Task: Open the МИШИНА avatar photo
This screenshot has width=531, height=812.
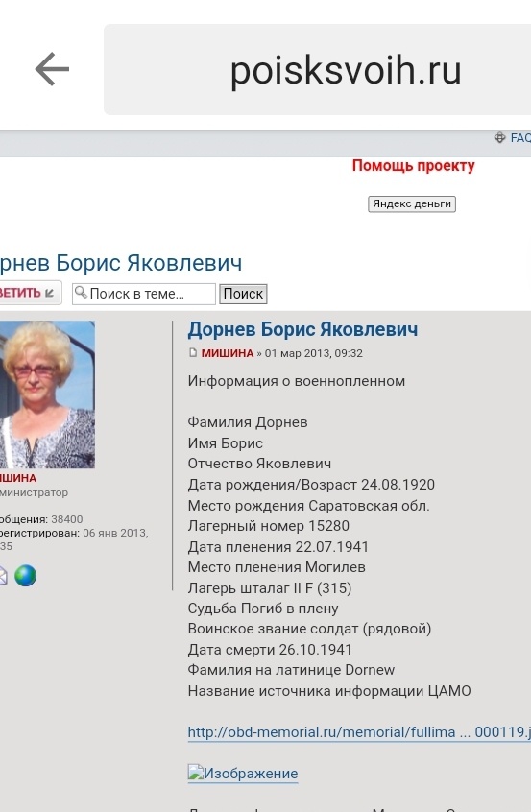Action: pyautogui.click(x=47, y=394)
